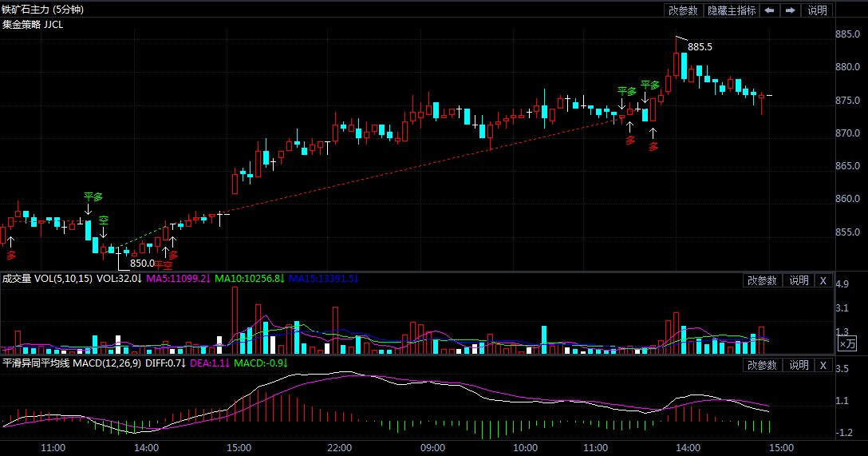Screen dimensions: 868x456
Task: Close the MACD indicator panel
Action: tap(823, 365)
